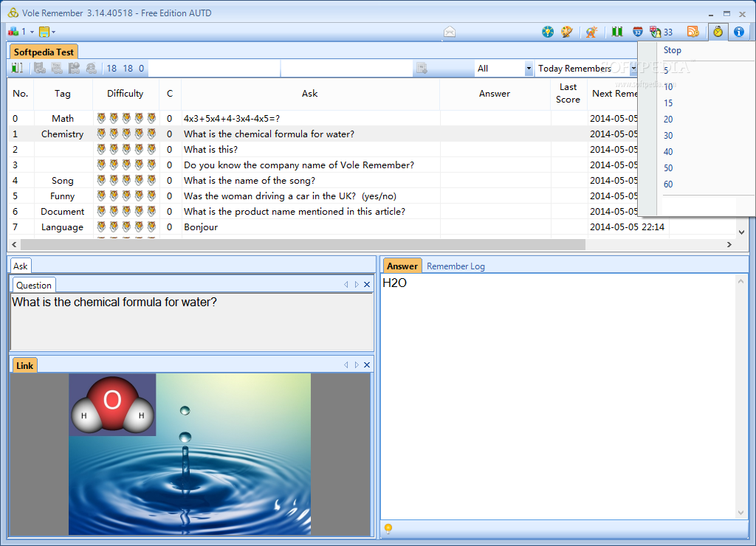
Task: Select the Link tab
Action: pos(24,366)
